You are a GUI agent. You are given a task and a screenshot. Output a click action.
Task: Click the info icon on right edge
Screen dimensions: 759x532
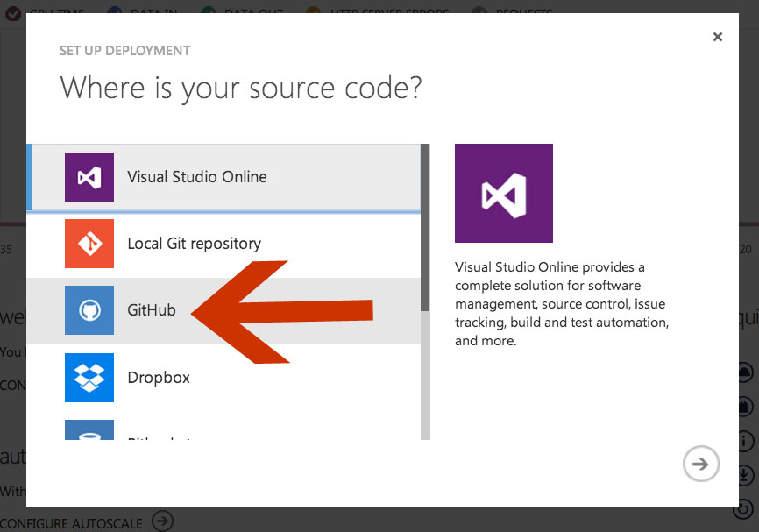click(x=743, y=440)
